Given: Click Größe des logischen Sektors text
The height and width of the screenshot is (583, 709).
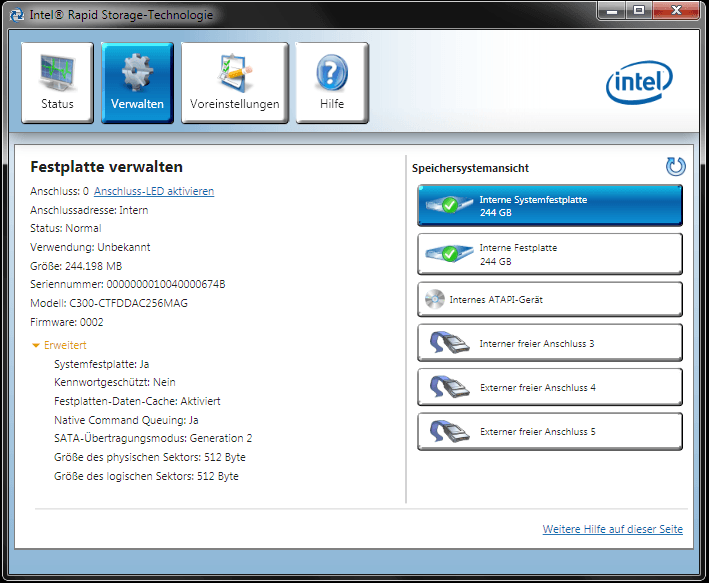Looking at the screenshot, I should coord(147,476).
